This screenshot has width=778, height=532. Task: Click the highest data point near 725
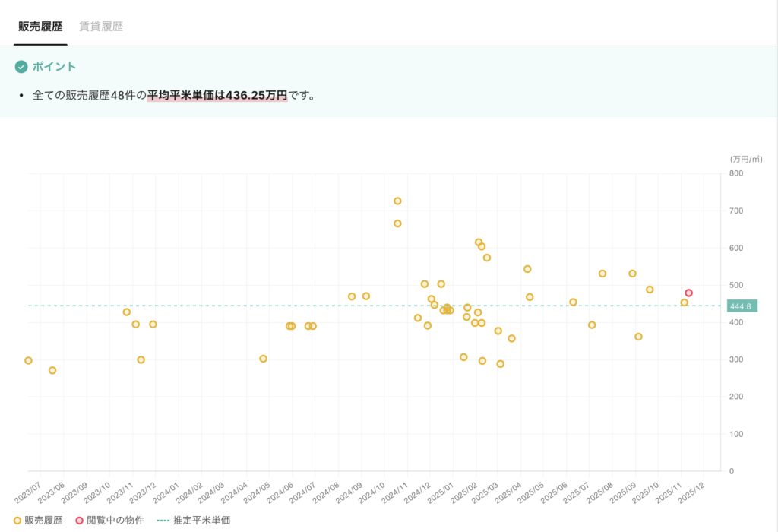coord(397,201)
